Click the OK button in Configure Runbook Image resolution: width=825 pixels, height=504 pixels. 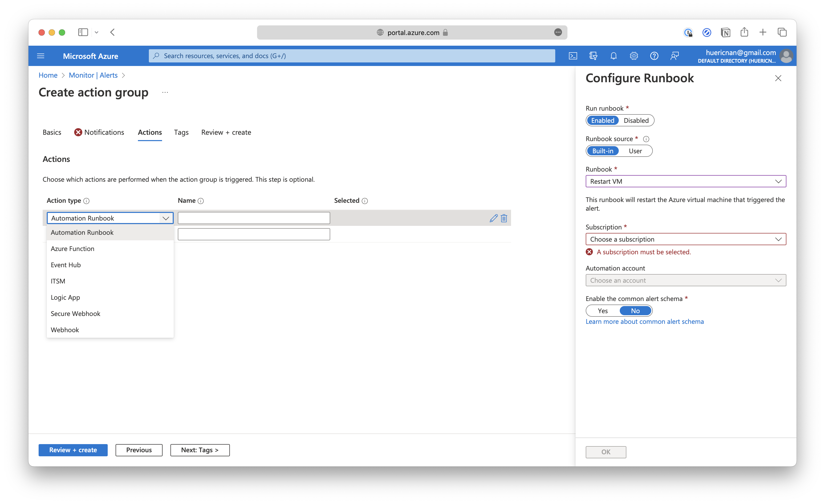point(606,452)
